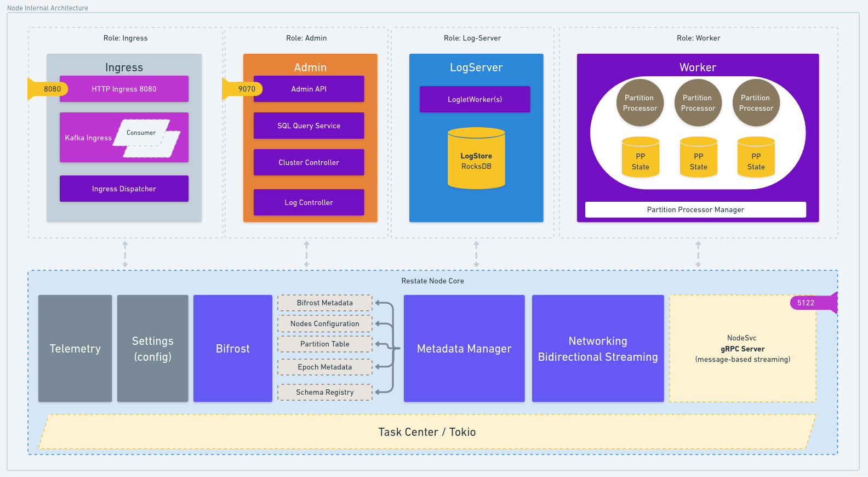Click the 8080 port tag
Image resolution: width=868 pixels, height=477 pixels.
pyautogui.click(x=48, y=89)
